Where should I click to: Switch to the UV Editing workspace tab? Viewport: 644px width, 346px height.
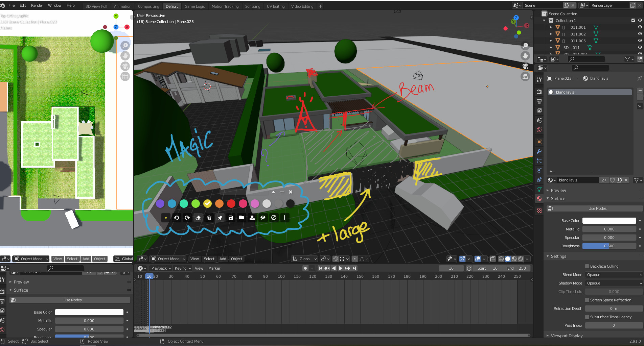pyautogui.click(x=275, y=6)
